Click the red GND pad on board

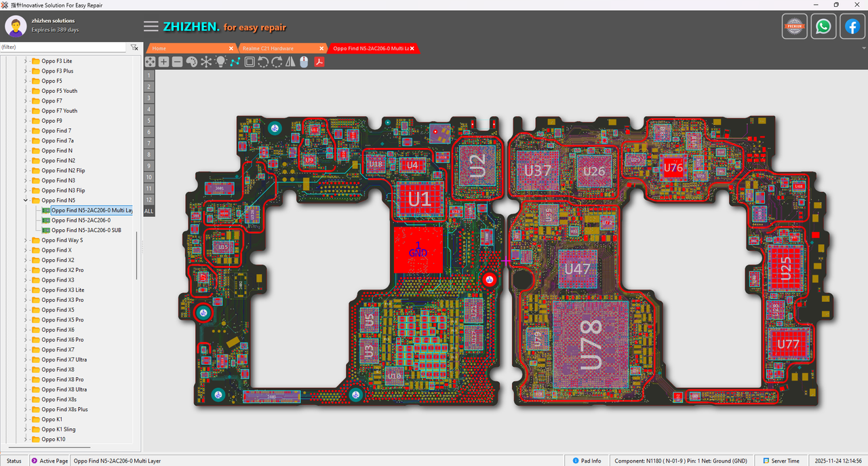click(x=418, y=250)
